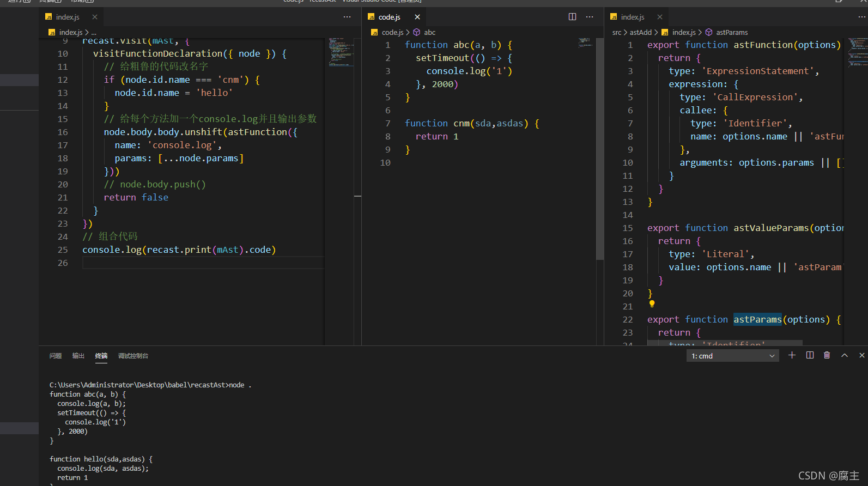Open more actions for right editor group
Viewport: 868px width, 486px height.
862,17
